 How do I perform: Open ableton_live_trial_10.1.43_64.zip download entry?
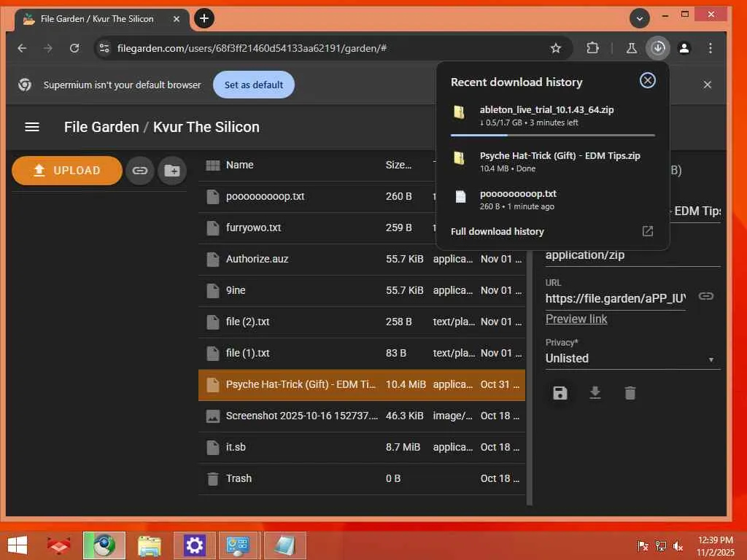tap(553, 116)
